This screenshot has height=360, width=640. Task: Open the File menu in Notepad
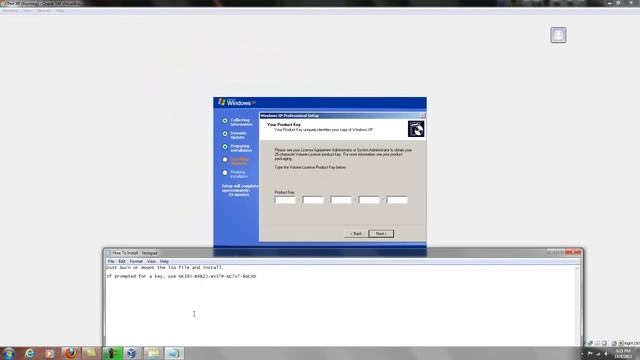click(111, 261)
